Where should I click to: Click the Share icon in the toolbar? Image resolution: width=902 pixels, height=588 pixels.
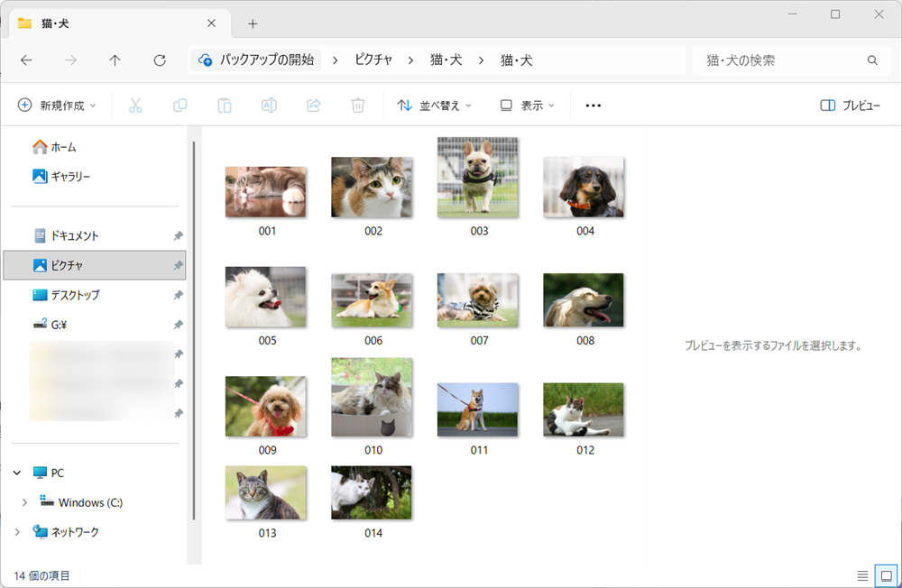(x=312, y=105)
